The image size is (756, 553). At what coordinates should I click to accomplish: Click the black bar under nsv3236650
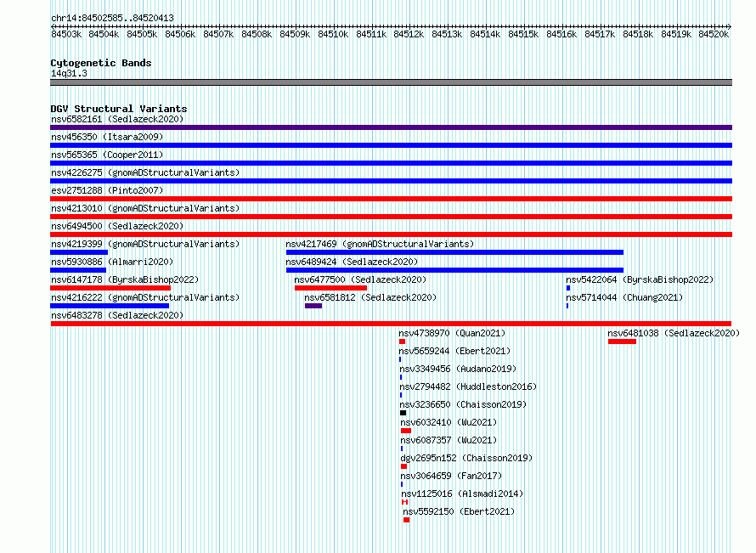coord(403,413)
